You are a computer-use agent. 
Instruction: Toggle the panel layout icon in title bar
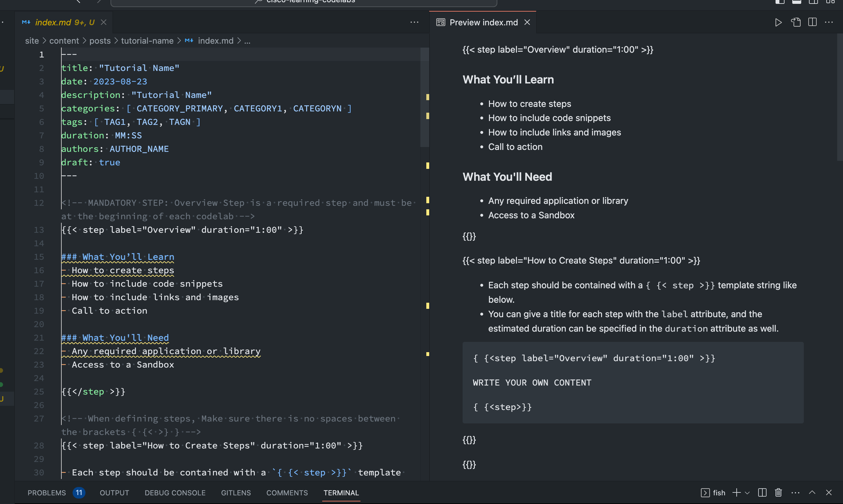click(x=796, y=2)
